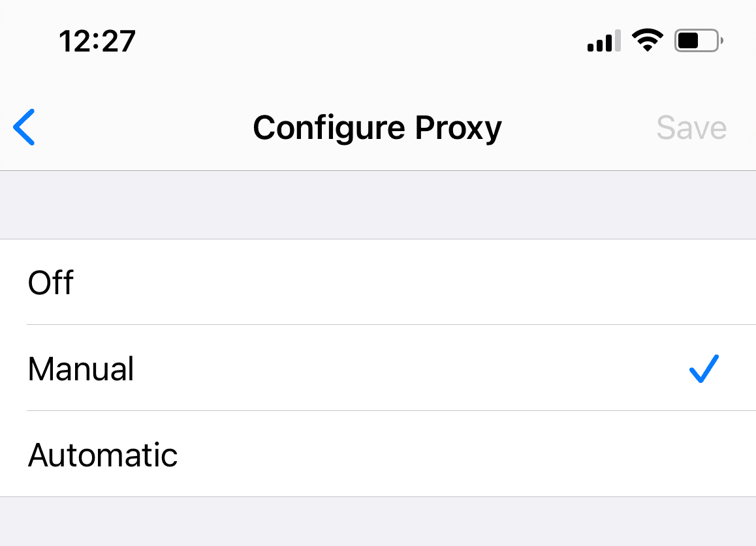The image size is (756, 546).
Task: Navigate back using the left-pointing chevron
Action: tap(24, 127)
